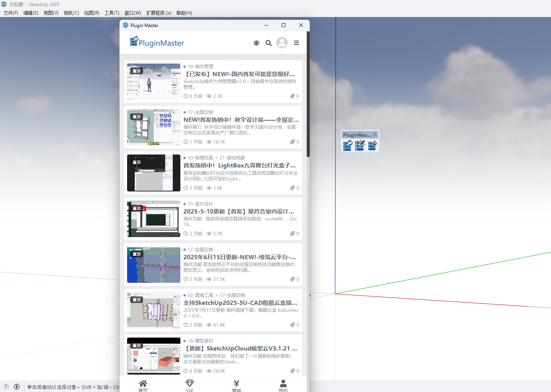Open the 文件(F) menu
This screenshot has width=551, height=392.
click(x=11, y=13)
